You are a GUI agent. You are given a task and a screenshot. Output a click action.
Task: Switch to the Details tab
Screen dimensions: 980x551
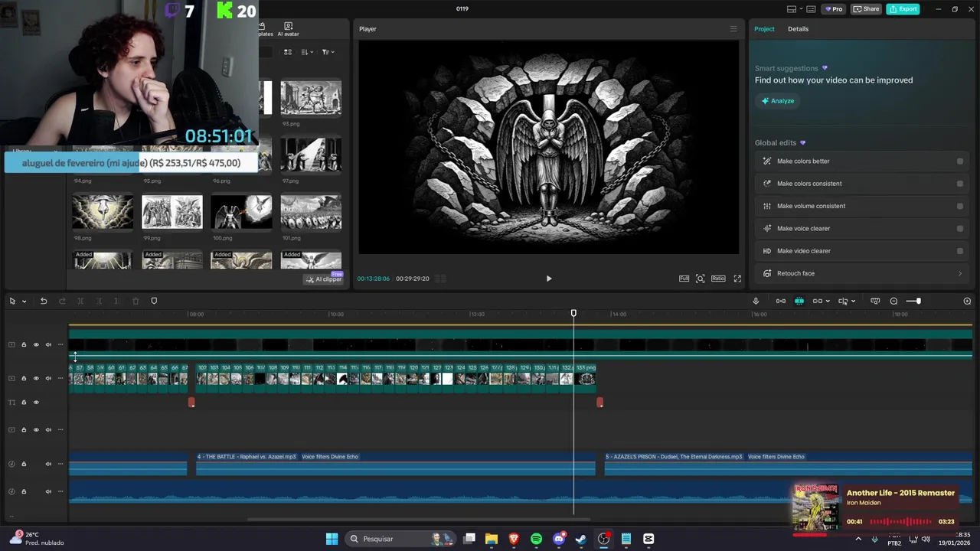pos(799,29)
